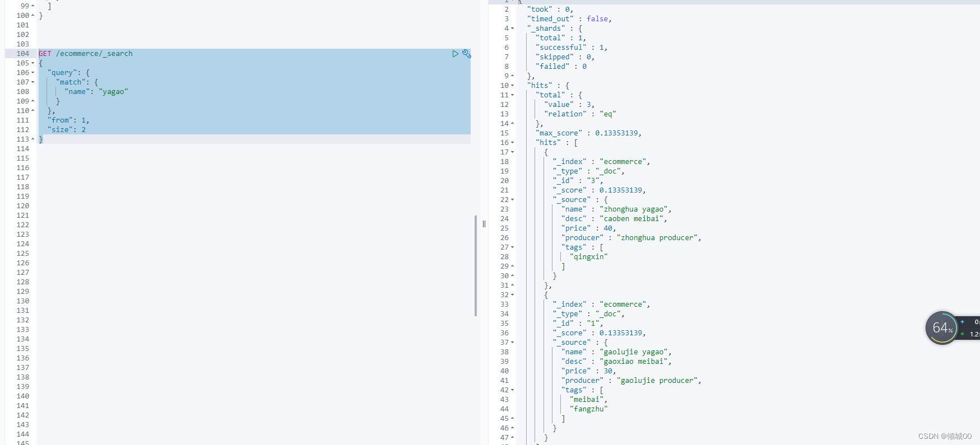
Task: Click "value" : 3 line
Action: 569,105
